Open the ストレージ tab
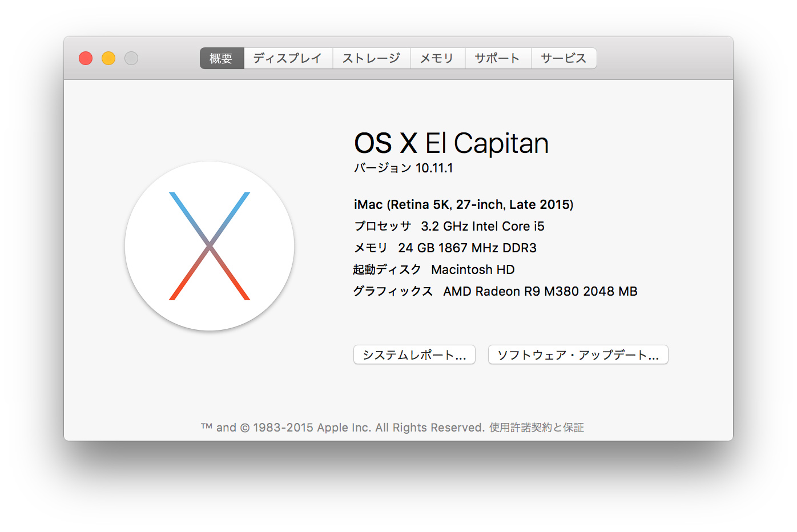 [371, 58]
